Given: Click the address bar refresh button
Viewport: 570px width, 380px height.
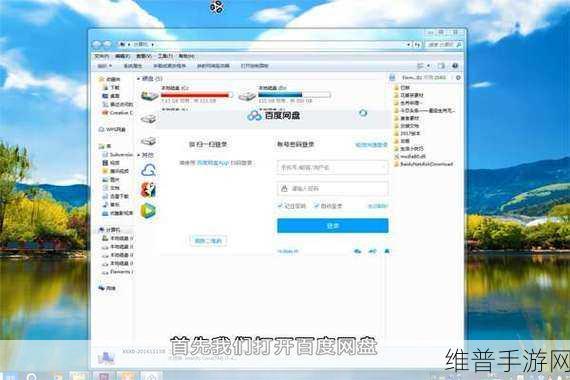Looking at the screenshot, I should (417, 44).
